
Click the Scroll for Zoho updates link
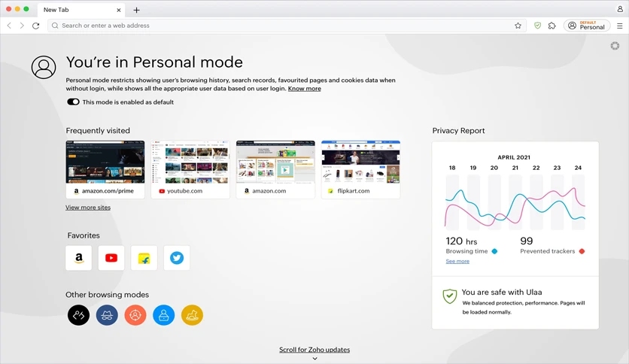point(314,350)
